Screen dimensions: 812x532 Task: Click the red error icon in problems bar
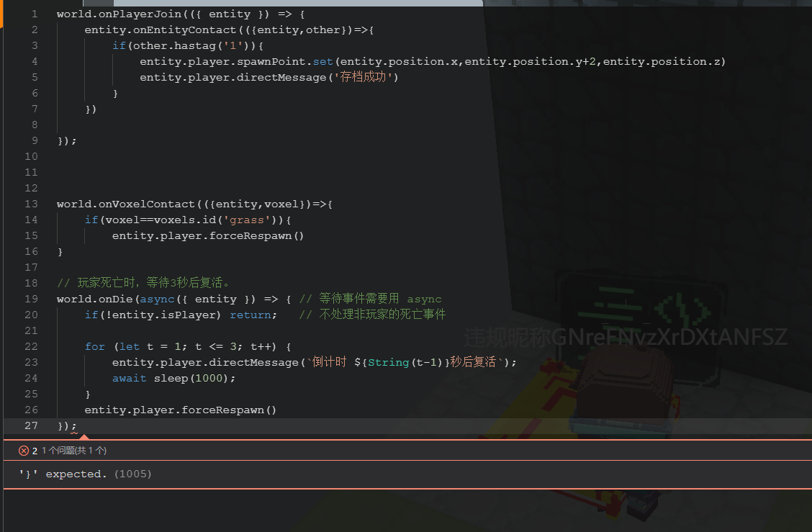(23, 451)
